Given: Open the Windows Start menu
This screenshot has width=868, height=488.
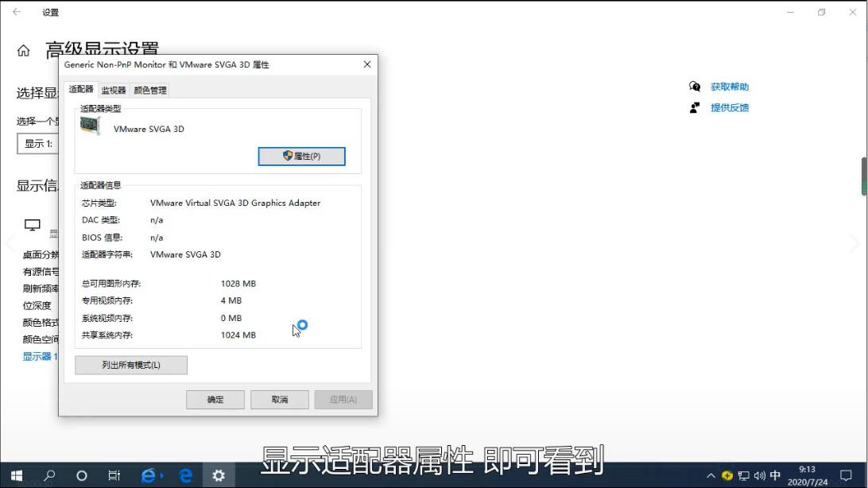Looking at the screenshot, I should coord(16,475).
